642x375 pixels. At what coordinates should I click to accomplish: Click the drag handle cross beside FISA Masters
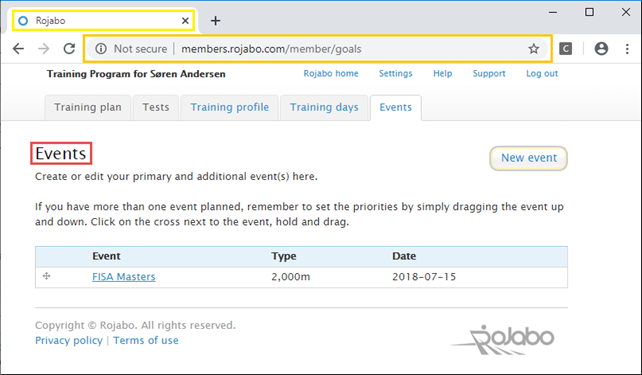click(x=47, y=276)
